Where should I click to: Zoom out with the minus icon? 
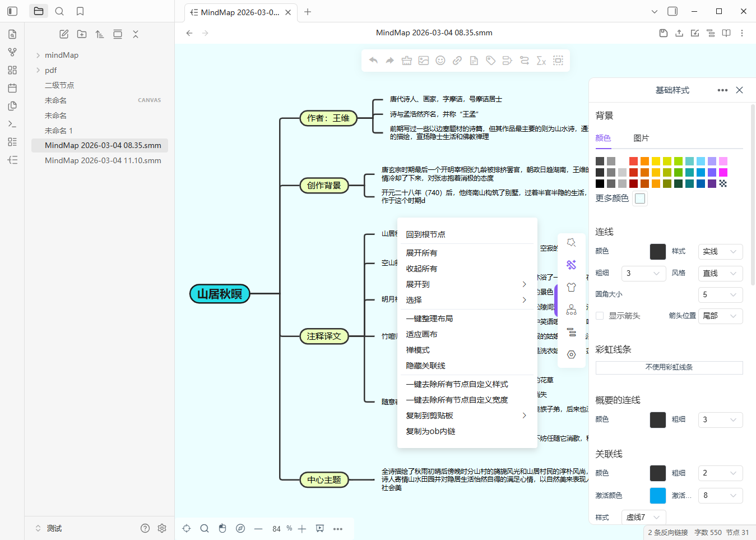[258, 529]
